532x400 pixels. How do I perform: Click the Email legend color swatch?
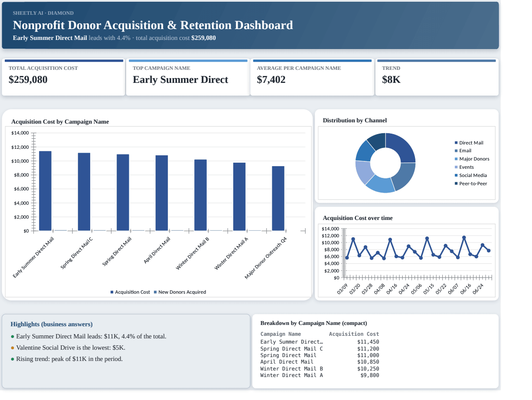point(456,151)
